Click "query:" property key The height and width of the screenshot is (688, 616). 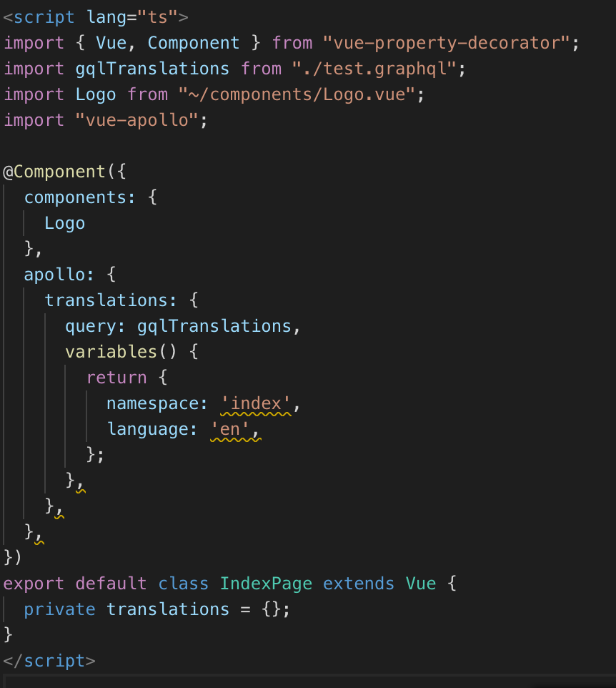[x=95, y=326]
